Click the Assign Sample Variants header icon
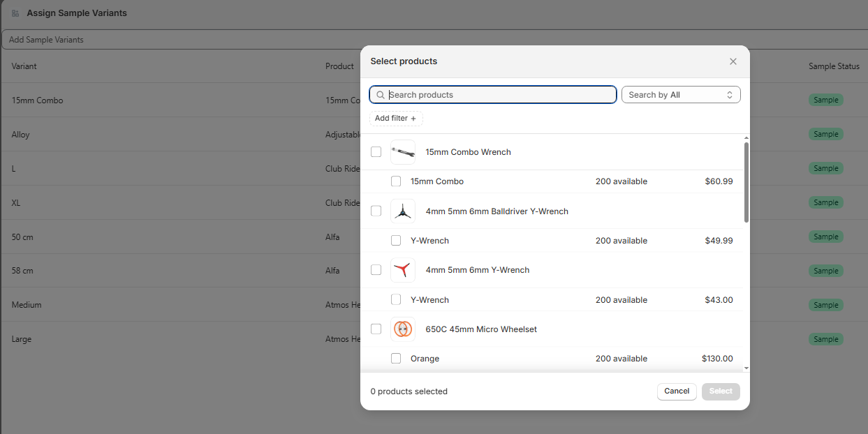 pos(15,13)
